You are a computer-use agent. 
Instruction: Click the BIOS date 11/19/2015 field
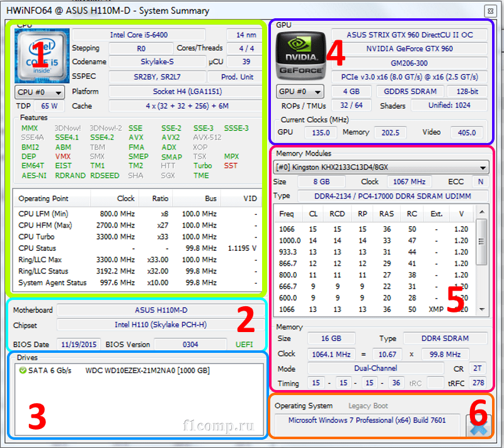point(79,345)
